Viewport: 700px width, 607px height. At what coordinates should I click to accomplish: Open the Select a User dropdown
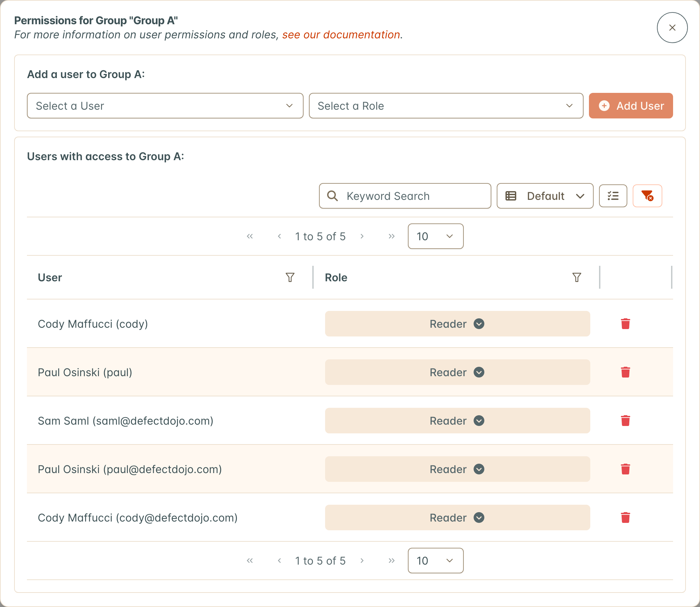(x=165, y=106)
